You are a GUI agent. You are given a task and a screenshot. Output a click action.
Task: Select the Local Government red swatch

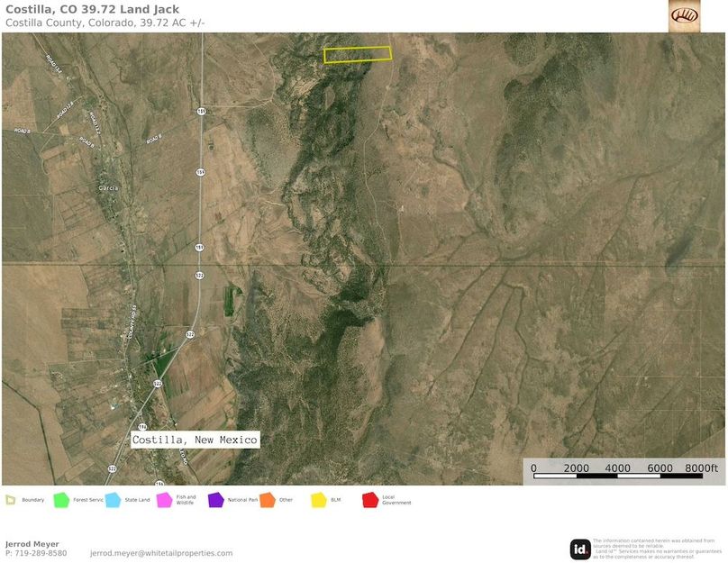(369, 497)
